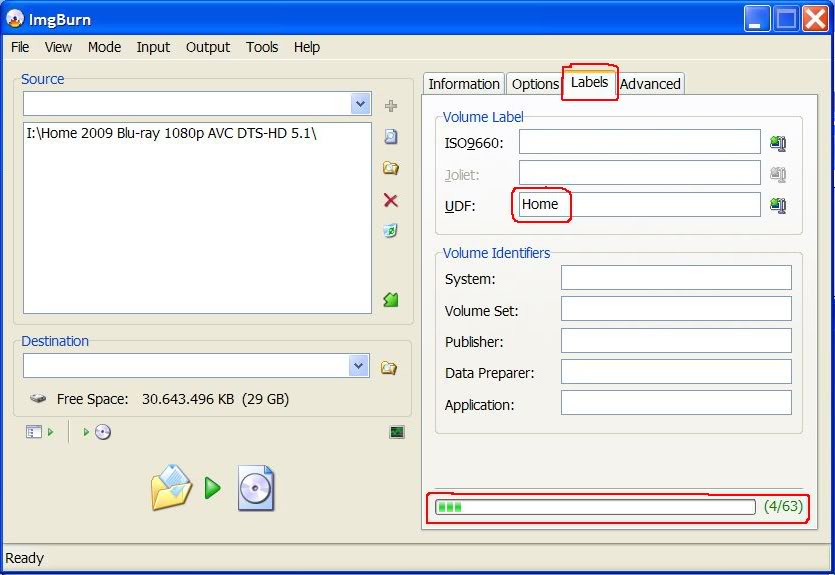Click the layout view toggle icon below Destination

tap(34, 432)
